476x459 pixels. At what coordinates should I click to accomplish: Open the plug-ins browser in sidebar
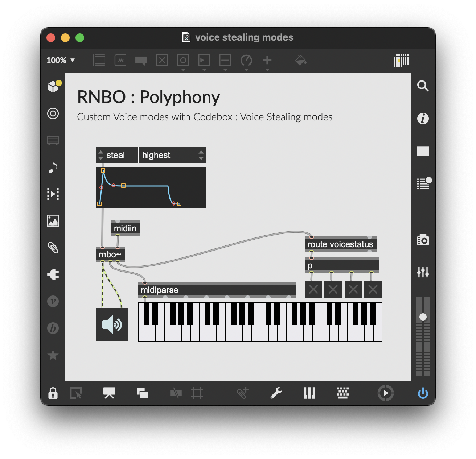tap(53, 274)
